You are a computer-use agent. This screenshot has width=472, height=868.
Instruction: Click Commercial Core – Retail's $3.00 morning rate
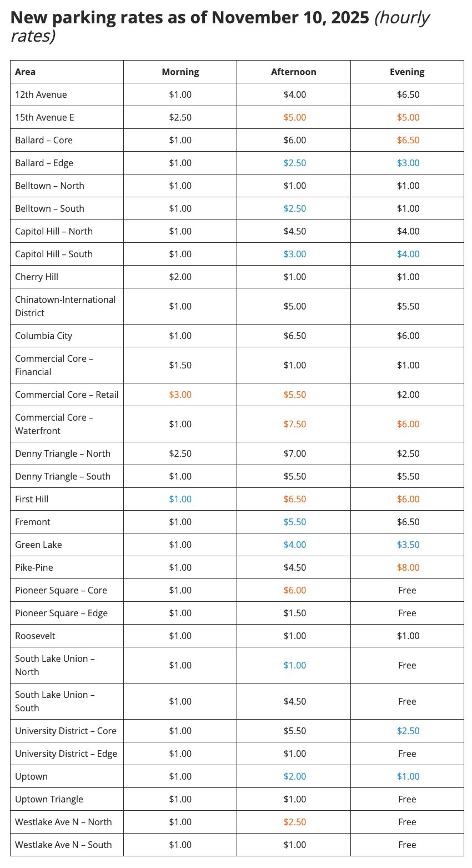pos(180,395)
